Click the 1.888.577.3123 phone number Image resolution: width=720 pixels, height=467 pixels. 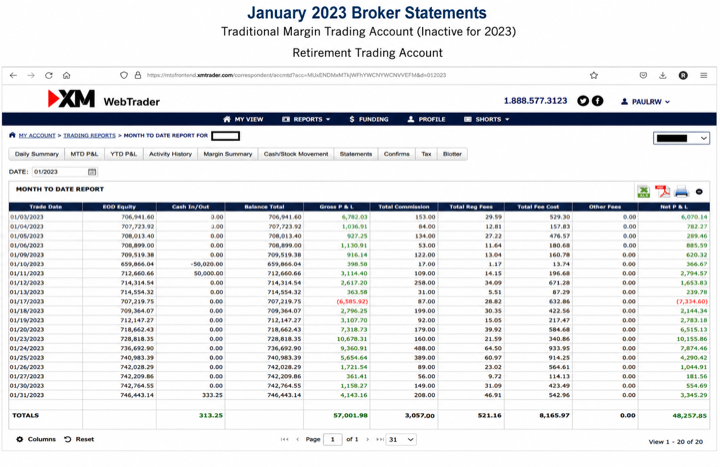coord(535,101)
